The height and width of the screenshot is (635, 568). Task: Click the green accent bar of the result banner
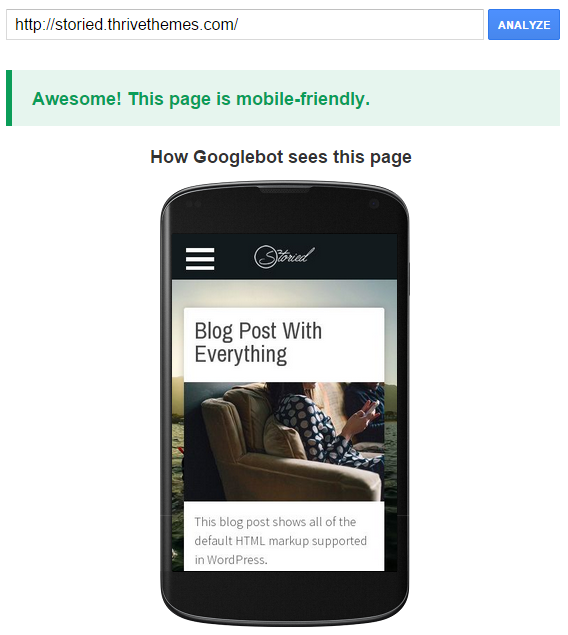[9, 98]
